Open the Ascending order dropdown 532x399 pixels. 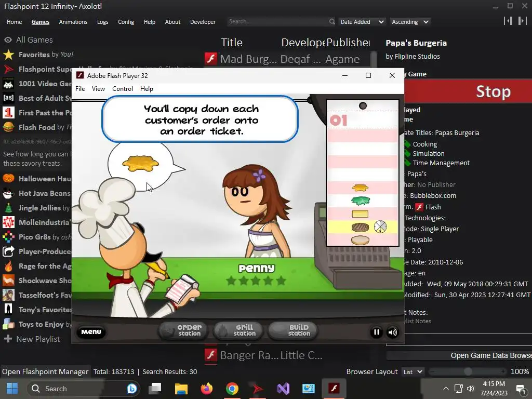410,22
